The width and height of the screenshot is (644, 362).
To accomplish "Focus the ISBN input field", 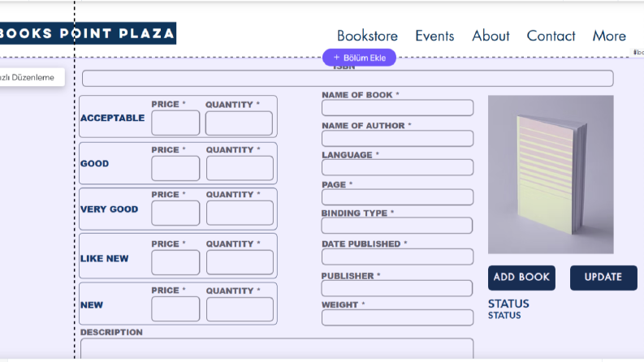I will [x=348, y=79].
